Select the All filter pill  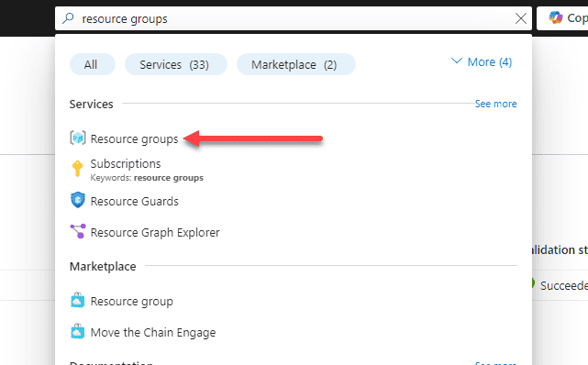pyautogui.click(x=93, y=64)
